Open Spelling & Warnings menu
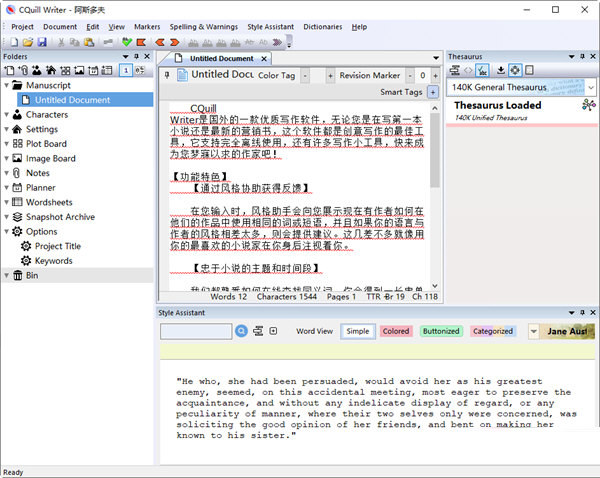The height and width of the screenshot is (478, 600). click(x=204, y=27)
